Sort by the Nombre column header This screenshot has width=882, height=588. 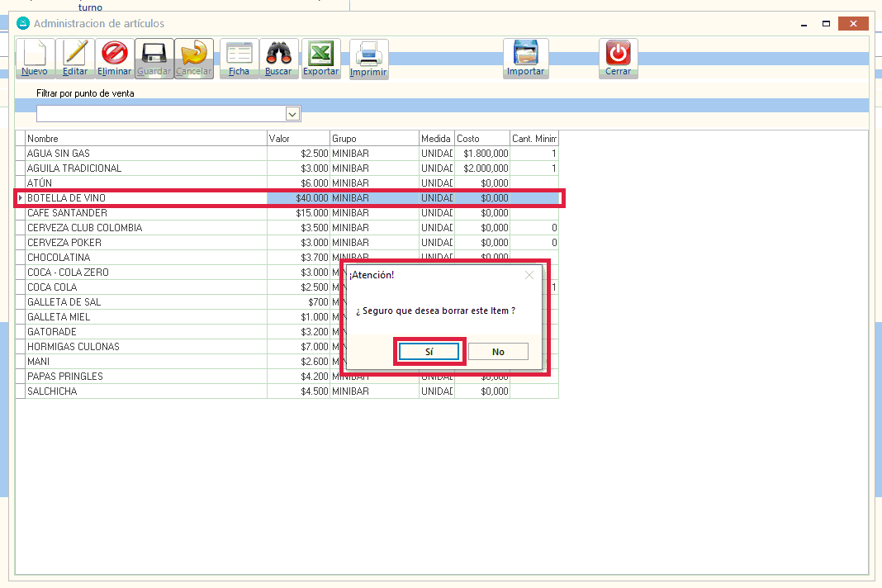[145, 139]
